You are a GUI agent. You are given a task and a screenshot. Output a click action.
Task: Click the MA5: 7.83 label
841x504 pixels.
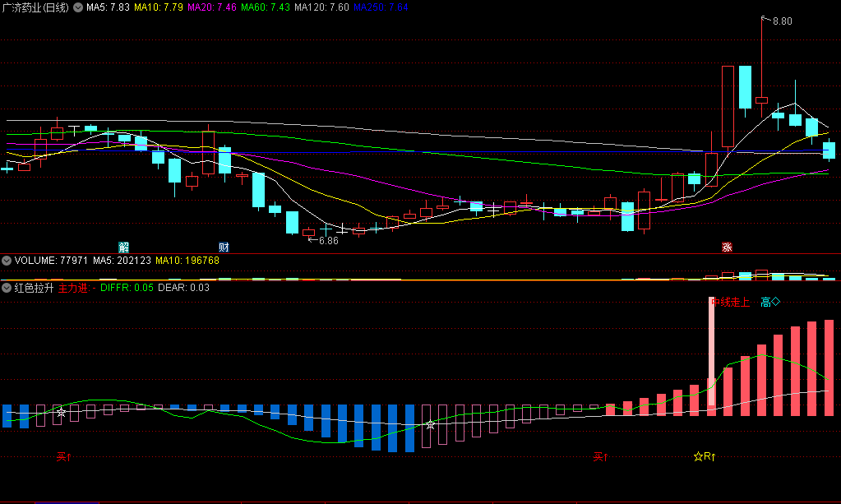(108, 7)
